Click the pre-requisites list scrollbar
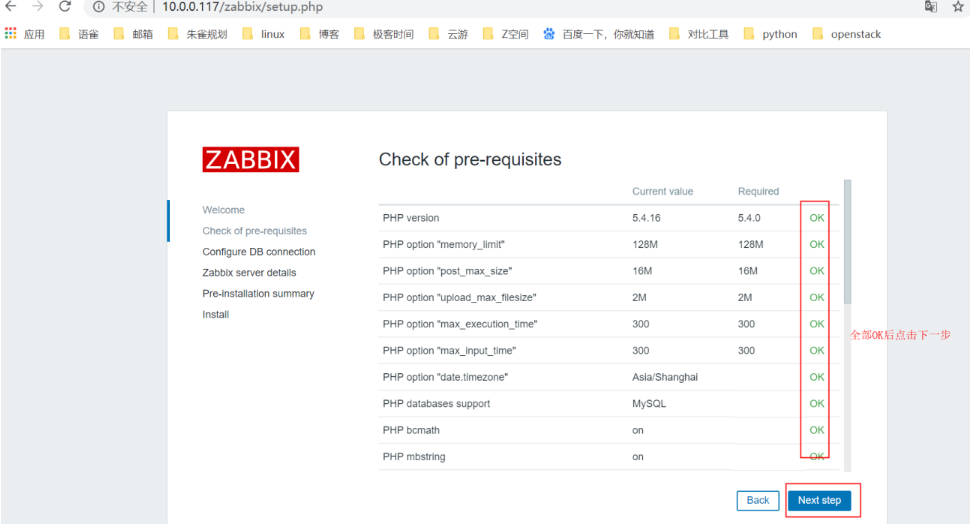 point(848,241)
